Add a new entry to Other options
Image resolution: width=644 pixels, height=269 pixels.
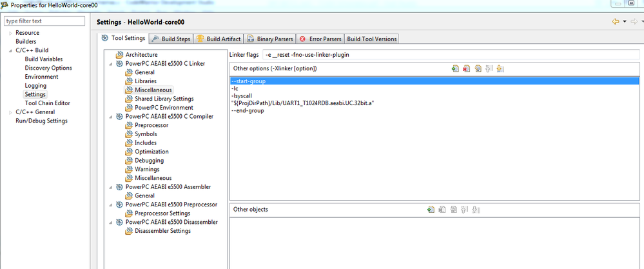(x=454, y=68)
